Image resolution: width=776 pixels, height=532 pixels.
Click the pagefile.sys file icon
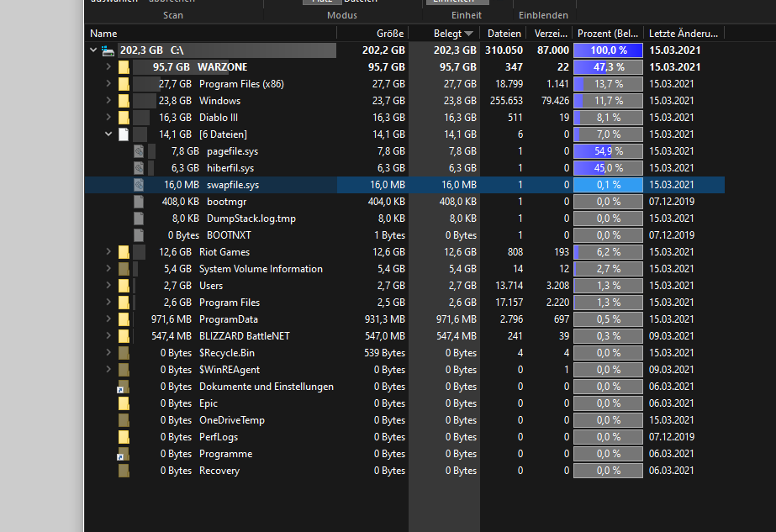(139, 151)
